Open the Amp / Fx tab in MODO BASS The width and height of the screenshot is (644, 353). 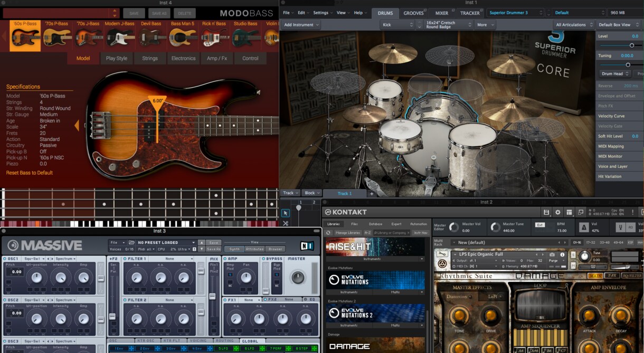(x=216, y=59)
